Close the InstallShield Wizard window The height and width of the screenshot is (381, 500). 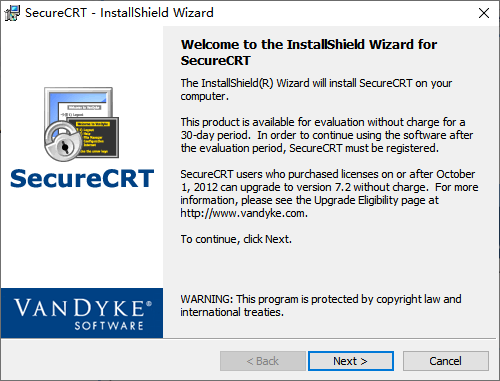pos(484,13)
